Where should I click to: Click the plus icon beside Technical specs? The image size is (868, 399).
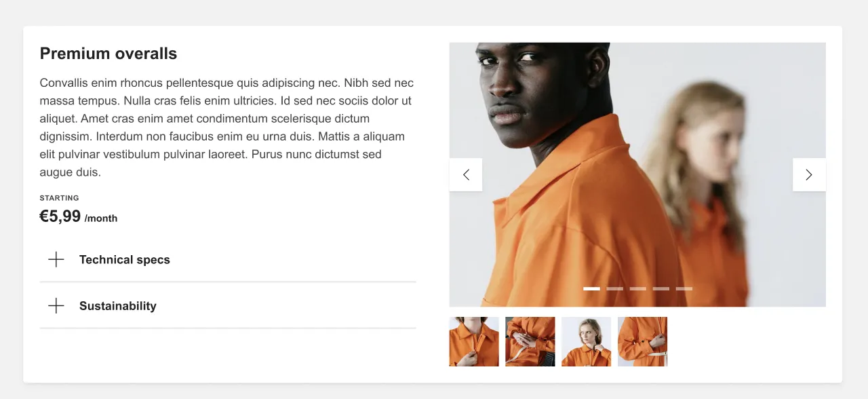tap(56, 260)
